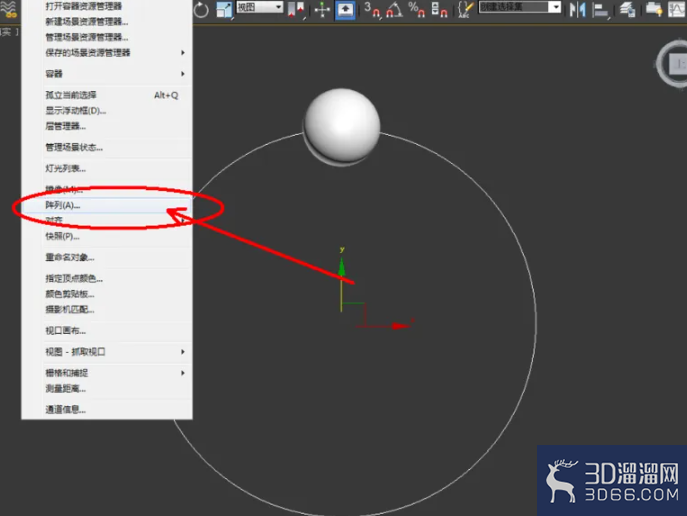The image size is (687, 516).
Task: Choose the 摄影机匹配... menu item
Action: (107, 310)
